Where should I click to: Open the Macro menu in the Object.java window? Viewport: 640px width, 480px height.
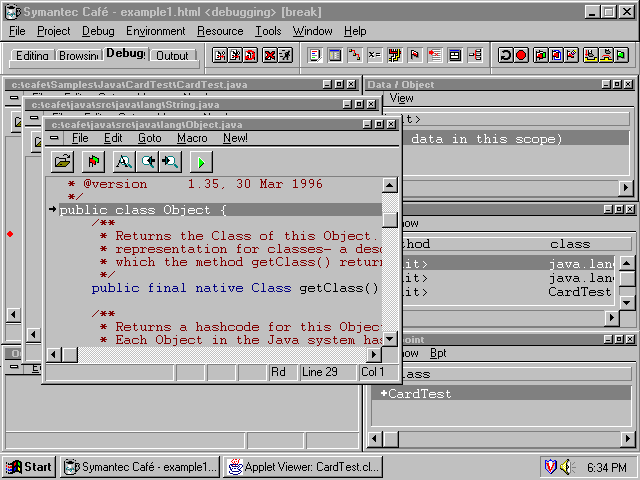192,138
